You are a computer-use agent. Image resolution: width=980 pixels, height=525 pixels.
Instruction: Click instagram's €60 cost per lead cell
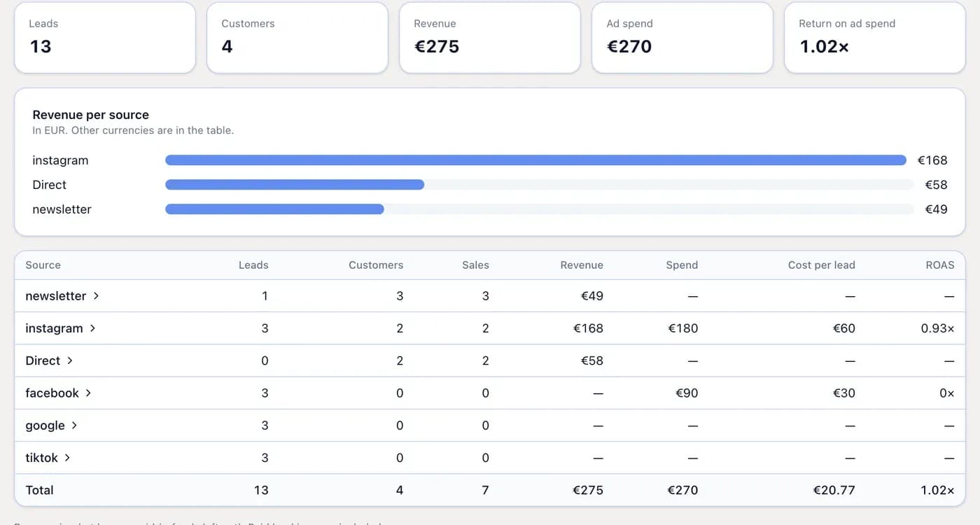(x=844, y=328)
